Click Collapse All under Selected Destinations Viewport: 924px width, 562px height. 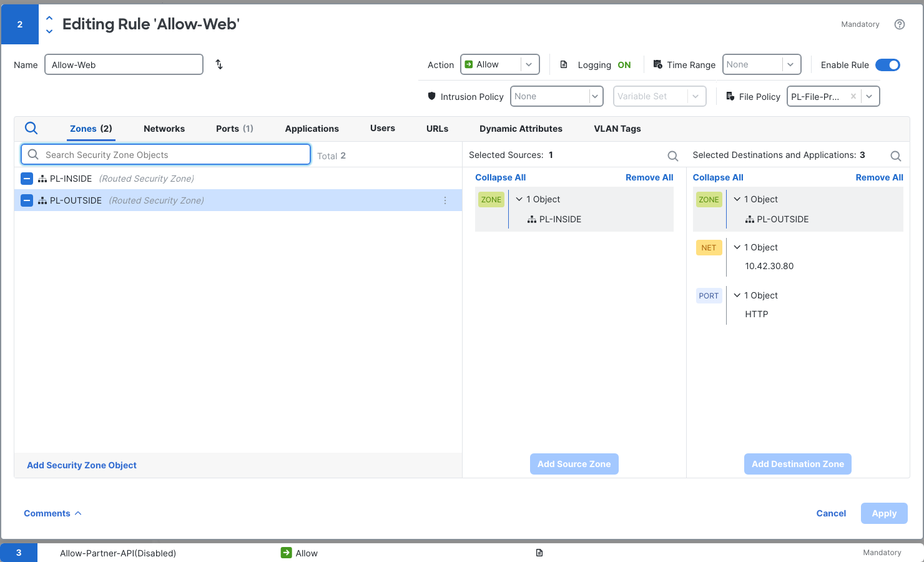[718, 177]
